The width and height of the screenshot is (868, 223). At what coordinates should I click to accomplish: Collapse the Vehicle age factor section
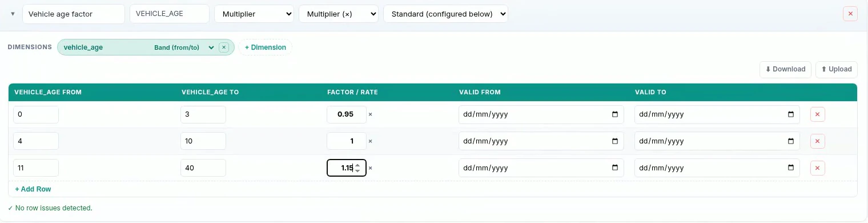(13, 14)
